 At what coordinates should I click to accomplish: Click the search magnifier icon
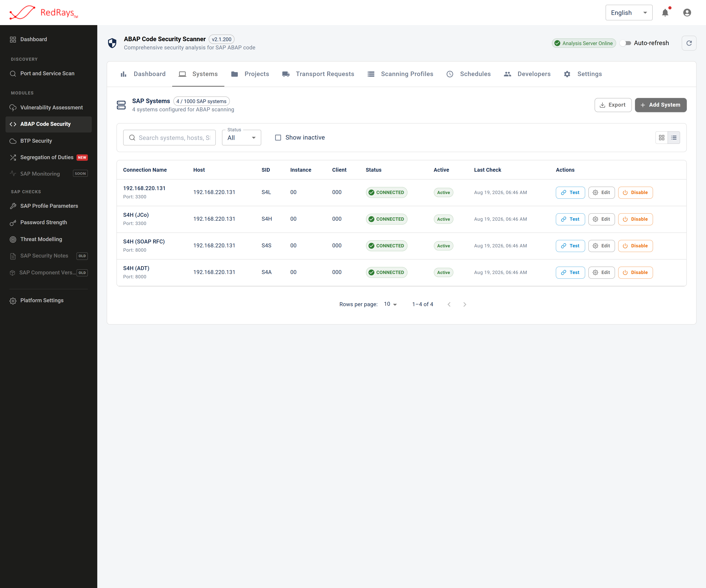[x=132, y=138]
